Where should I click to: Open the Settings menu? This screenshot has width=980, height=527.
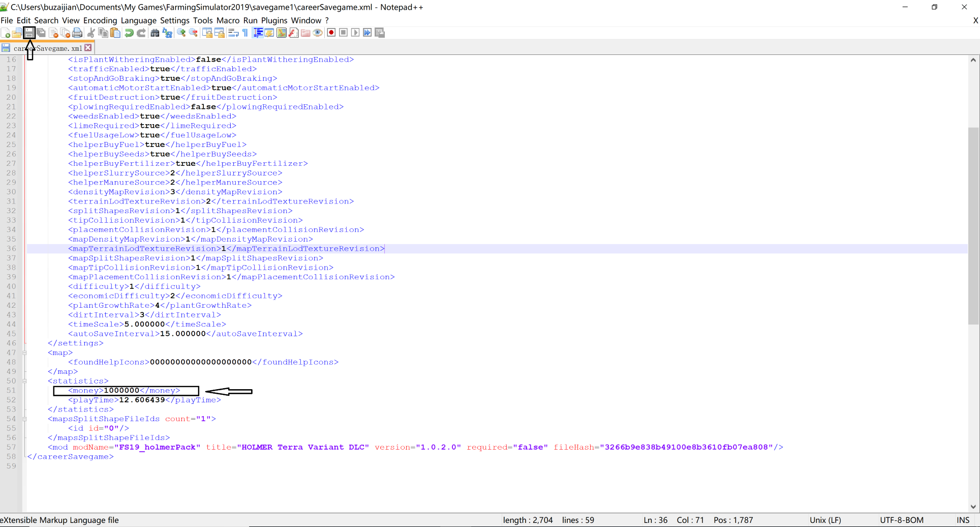(x=174, y=20)
